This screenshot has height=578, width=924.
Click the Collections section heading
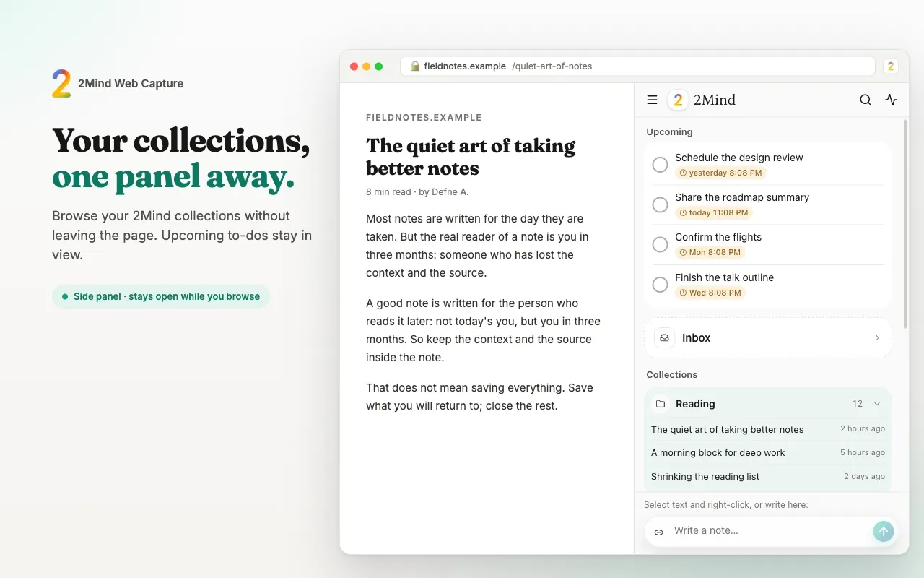pos(671,374)
